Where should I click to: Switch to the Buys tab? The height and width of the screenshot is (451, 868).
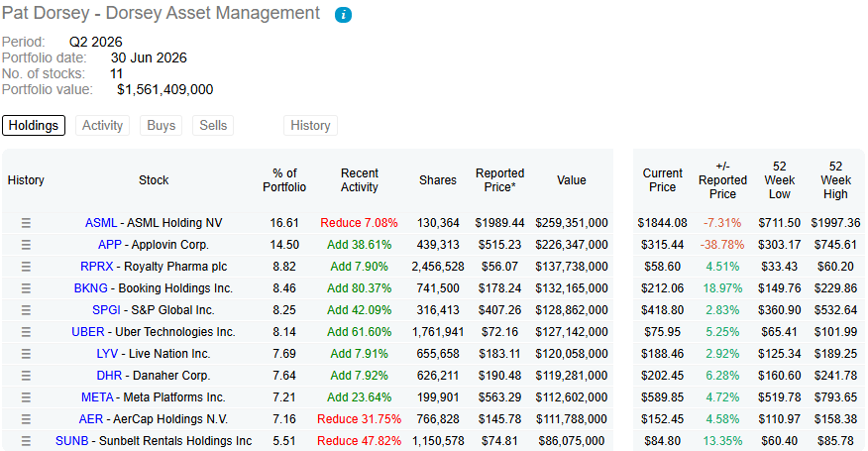tap(162, 125)
